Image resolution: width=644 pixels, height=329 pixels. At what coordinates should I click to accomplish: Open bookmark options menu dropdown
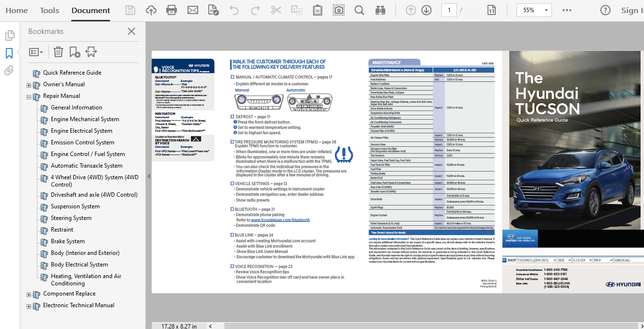pyautogui.click(x=36, y=52)
